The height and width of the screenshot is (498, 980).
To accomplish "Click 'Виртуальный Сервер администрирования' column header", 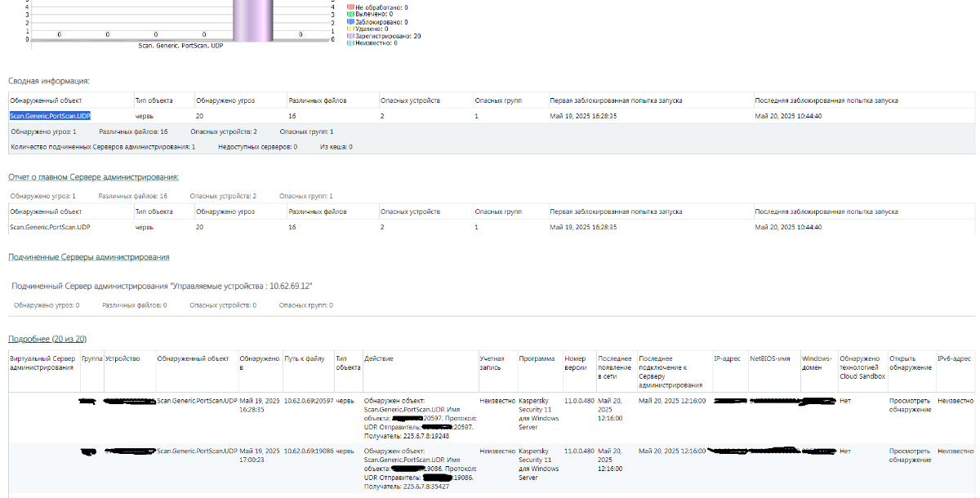I will pos(43,363).
